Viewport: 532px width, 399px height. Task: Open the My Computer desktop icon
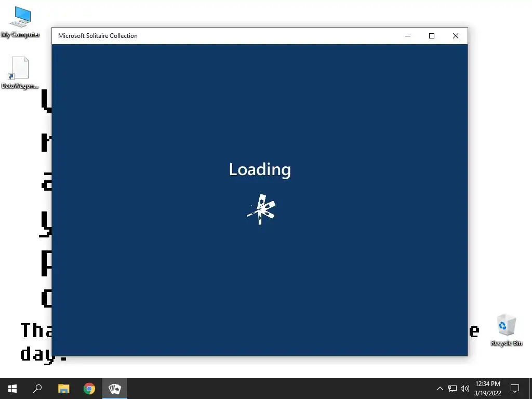[20, 22]
